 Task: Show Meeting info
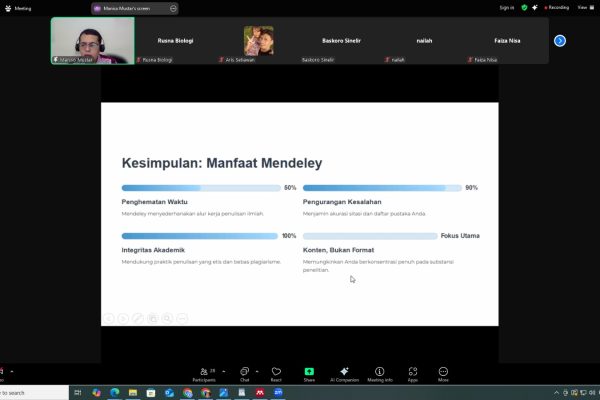pos(380,374)
